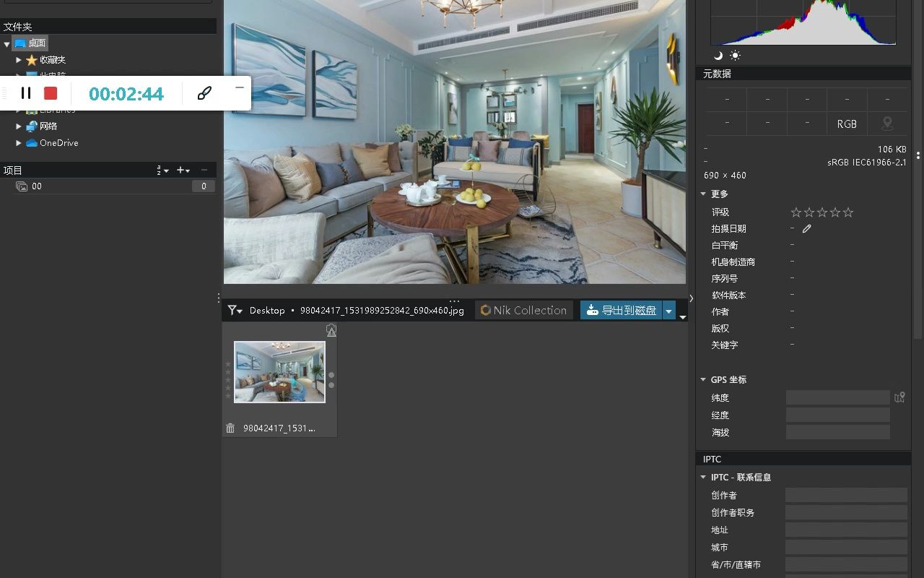Open the filter funnel in the image browser
924x578 pixels.
[x=233, y=310]
